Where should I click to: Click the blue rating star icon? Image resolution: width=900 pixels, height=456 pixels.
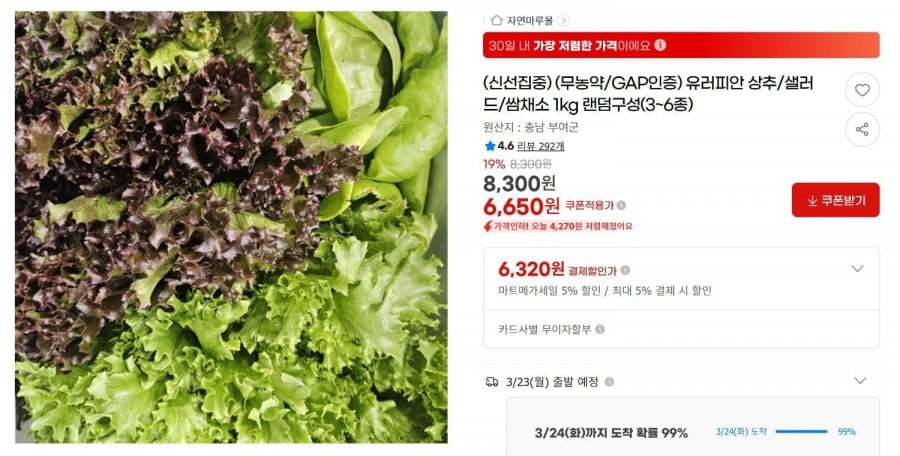[x=490, y=146]
